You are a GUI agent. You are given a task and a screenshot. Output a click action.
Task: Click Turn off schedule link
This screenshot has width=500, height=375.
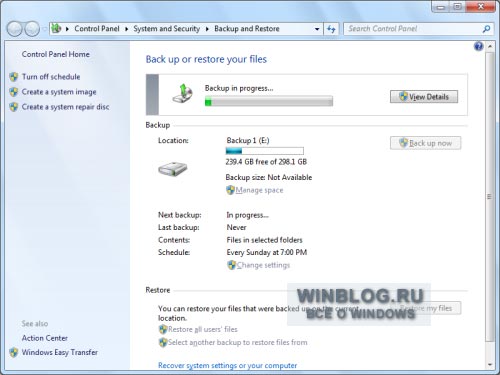point(51,77)
